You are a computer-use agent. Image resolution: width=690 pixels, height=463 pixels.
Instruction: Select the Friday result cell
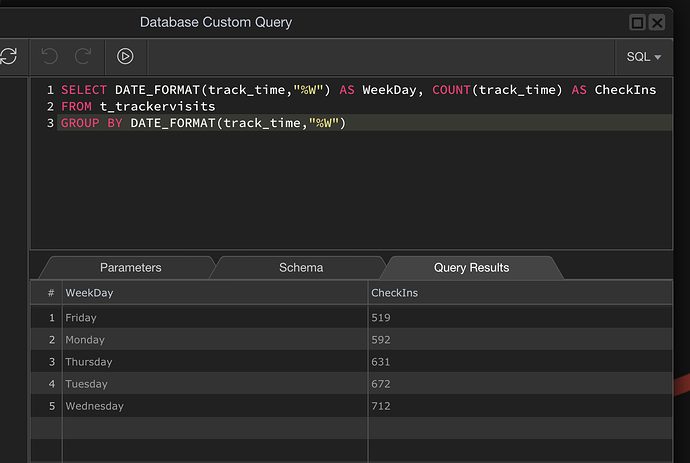(215, 317)
